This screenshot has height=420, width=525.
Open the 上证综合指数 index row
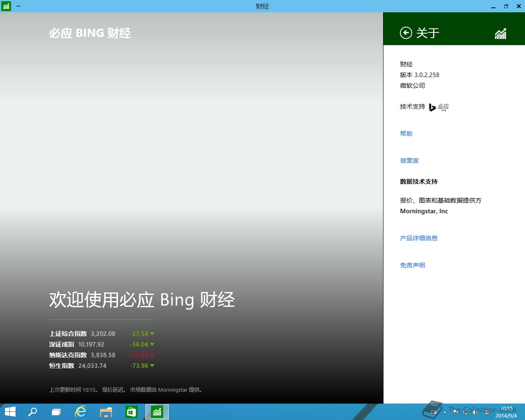[102, 333]
